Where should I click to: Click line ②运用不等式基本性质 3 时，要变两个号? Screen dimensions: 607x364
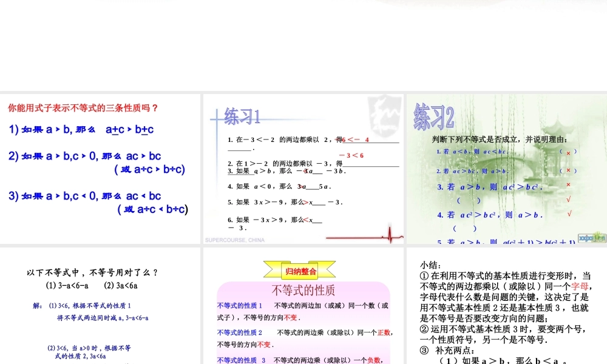click(x=503, y=329)
